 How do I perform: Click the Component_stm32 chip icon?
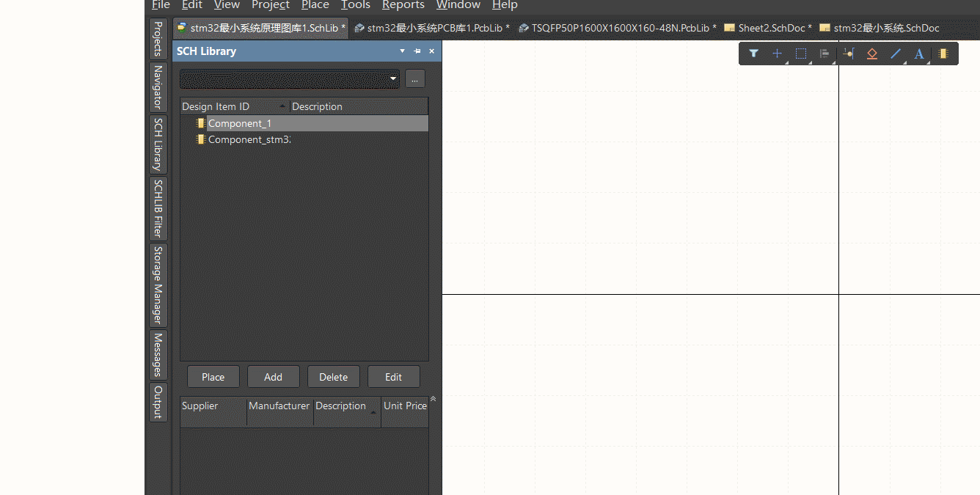201,139
